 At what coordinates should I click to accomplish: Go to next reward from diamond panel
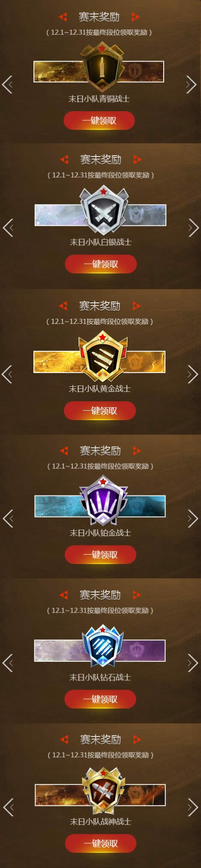pos(192,663)
